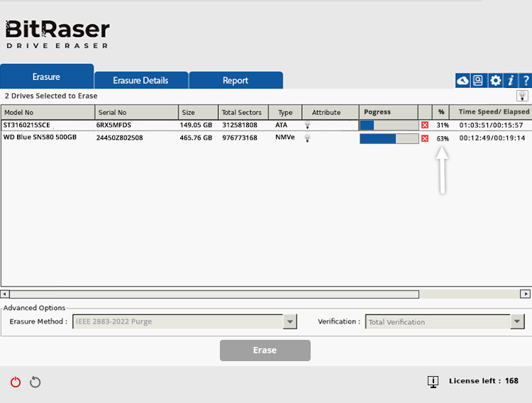This screenshot has width=532, height=403.
Task: Toggle the attribute bulb for ST3160215SCE
Action: coord(308,126)
